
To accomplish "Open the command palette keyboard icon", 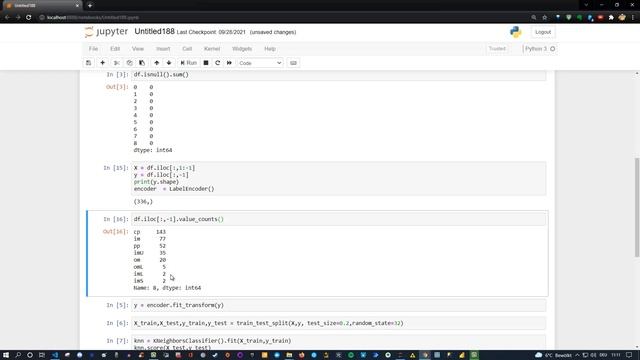I will [x=293, y=63].
